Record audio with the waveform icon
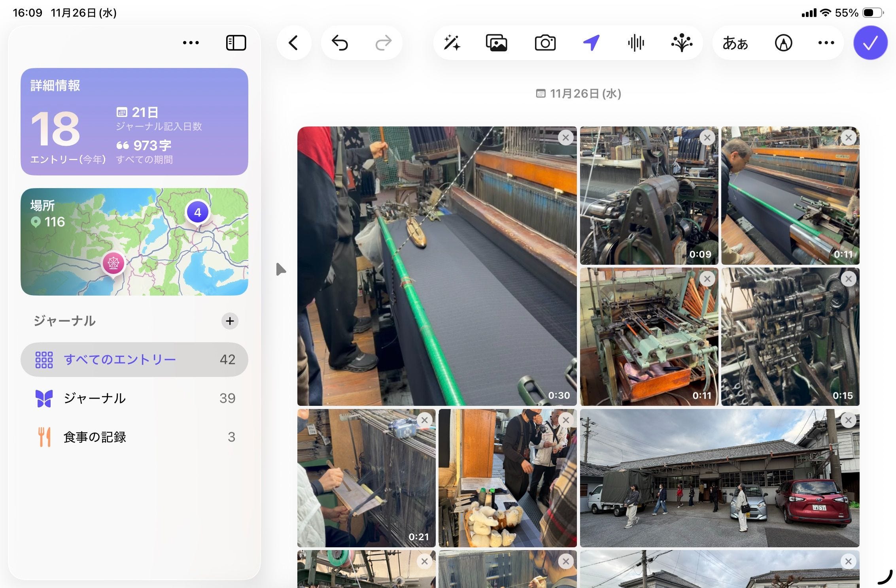The height and width of the screenshot is (588, 896). point(636,43)
